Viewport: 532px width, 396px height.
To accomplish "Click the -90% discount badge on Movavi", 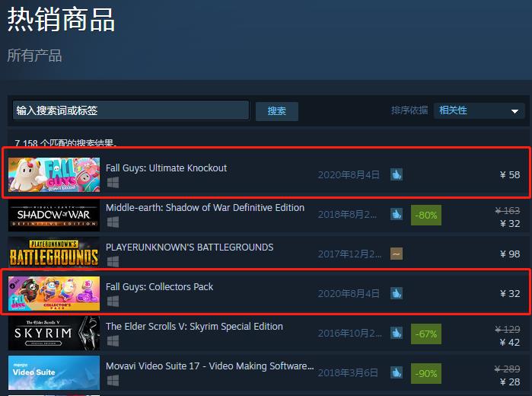I will tap(426, 374).
